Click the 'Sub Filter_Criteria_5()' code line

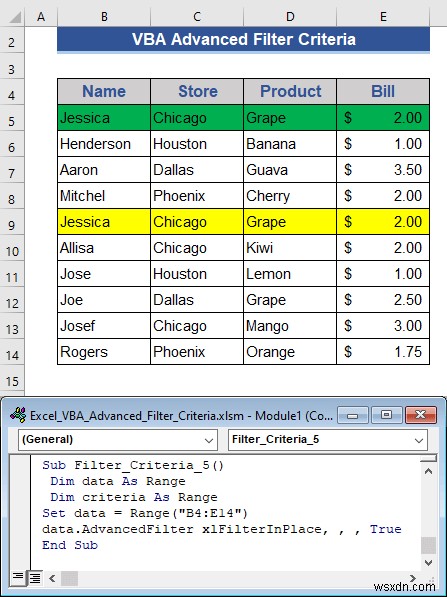point(133,465)
